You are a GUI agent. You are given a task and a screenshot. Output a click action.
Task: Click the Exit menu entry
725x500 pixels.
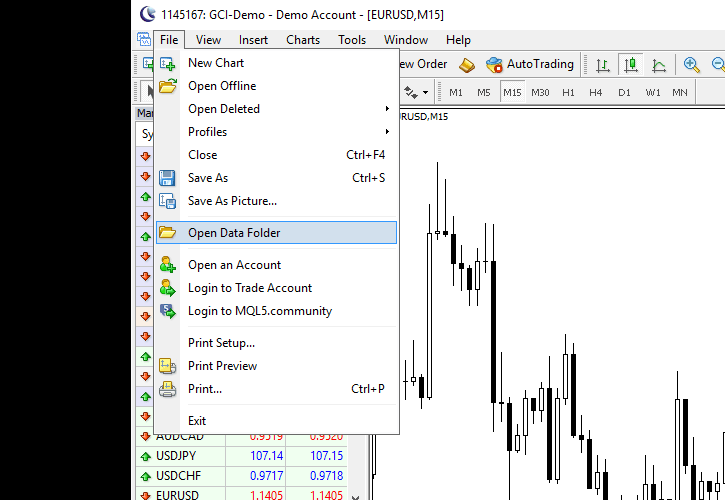pyautogui.click(x=197, y=421)
